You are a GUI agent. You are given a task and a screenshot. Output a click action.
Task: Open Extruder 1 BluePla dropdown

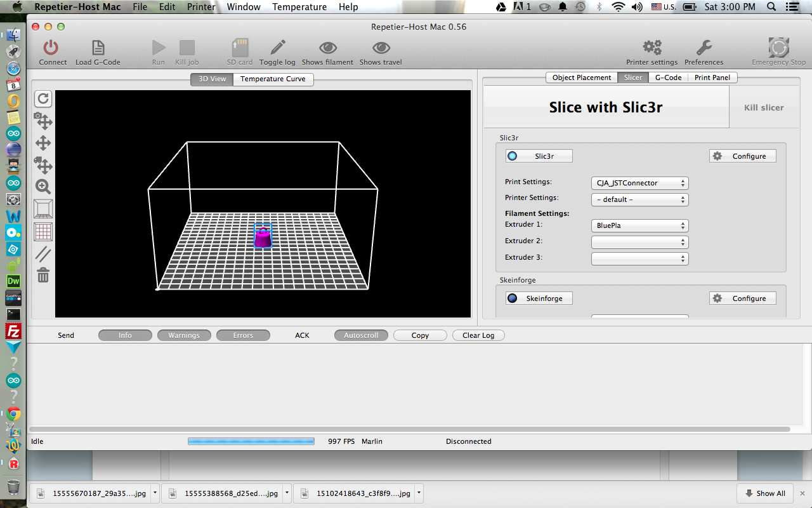tap(639, 225)
